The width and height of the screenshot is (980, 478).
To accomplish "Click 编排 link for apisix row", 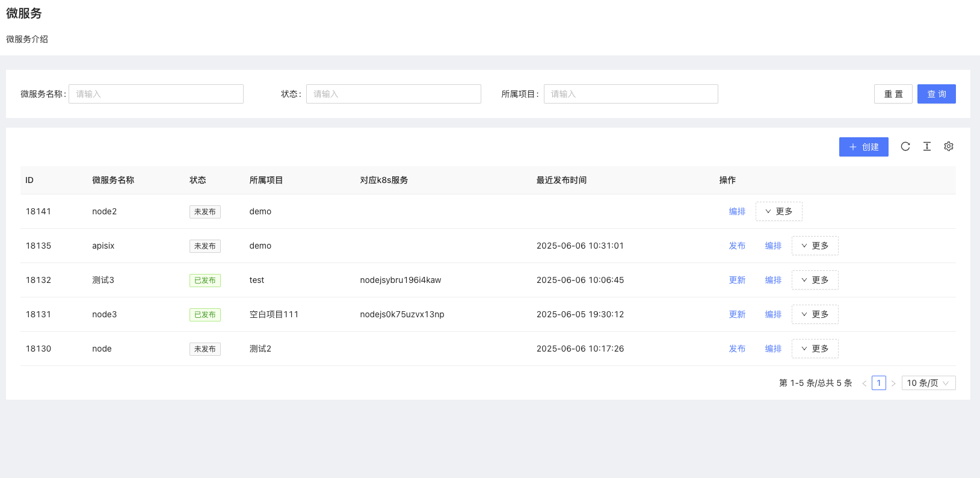I will [773, 246].
